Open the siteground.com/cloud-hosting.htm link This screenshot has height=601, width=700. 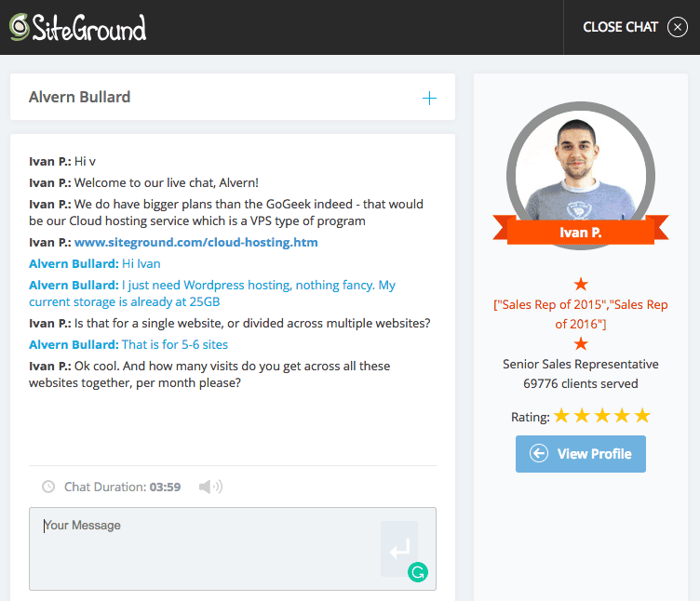(196, 242)
